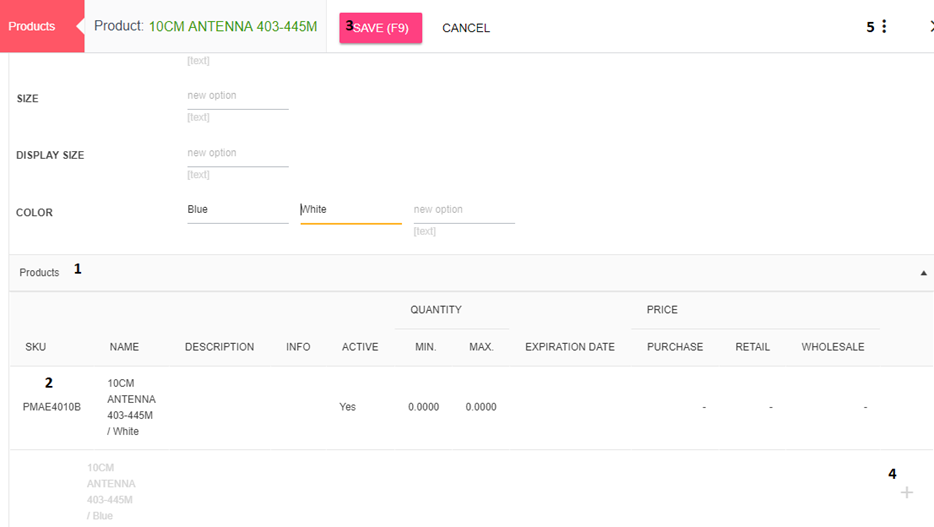Click the Yes active value in White row
This screenshot has height=527, width=934.
tap(347, 407)
